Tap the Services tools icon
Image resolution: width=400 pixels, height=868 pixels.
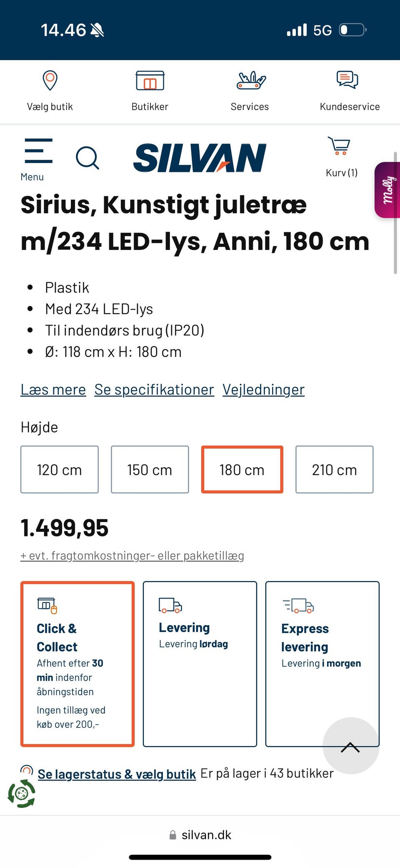tap(250, 81)
